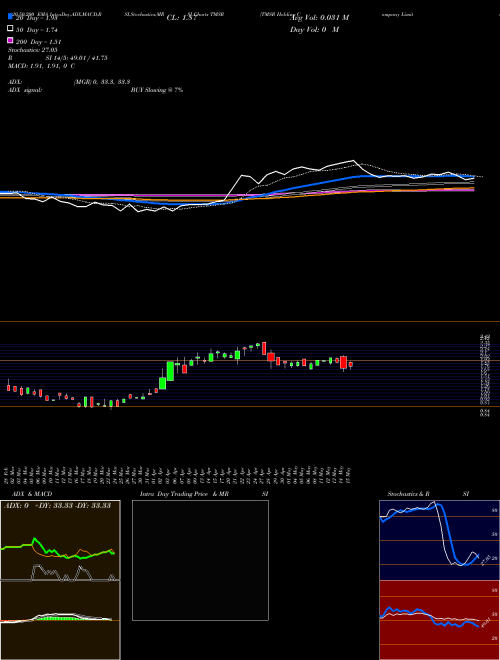Image resolution: width=500 pixels, height=660 pixels.
Task: Click the white 50 Day legend swatch
Action: click(10, 29)
